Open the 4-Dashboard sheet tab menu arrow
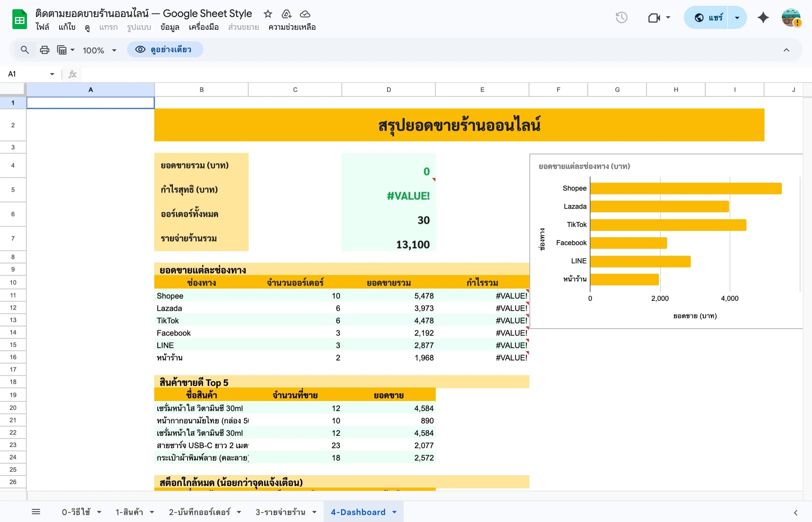 pyautogui.click(x=395, y=512)
